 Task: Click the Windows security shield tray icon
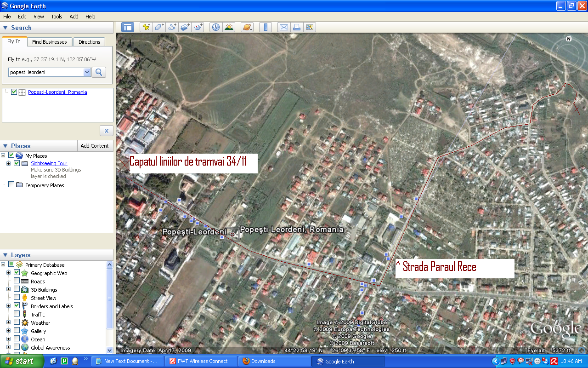coord(513,361)
